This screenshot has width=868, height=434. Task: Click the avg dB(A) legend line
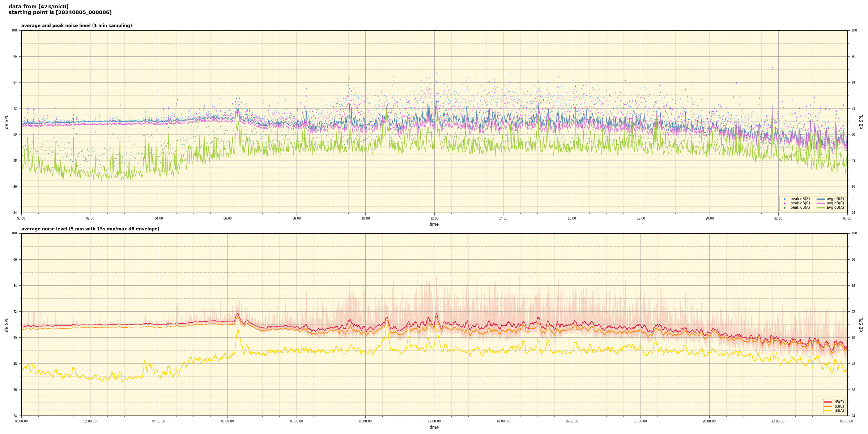[x=820, y=208]
